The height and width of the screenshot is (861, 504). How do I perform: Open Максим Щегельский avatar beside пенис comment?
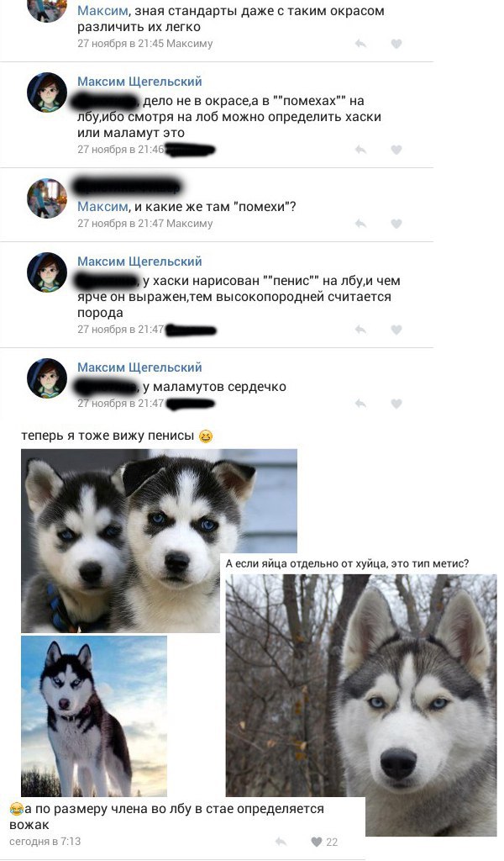(47, 272)
